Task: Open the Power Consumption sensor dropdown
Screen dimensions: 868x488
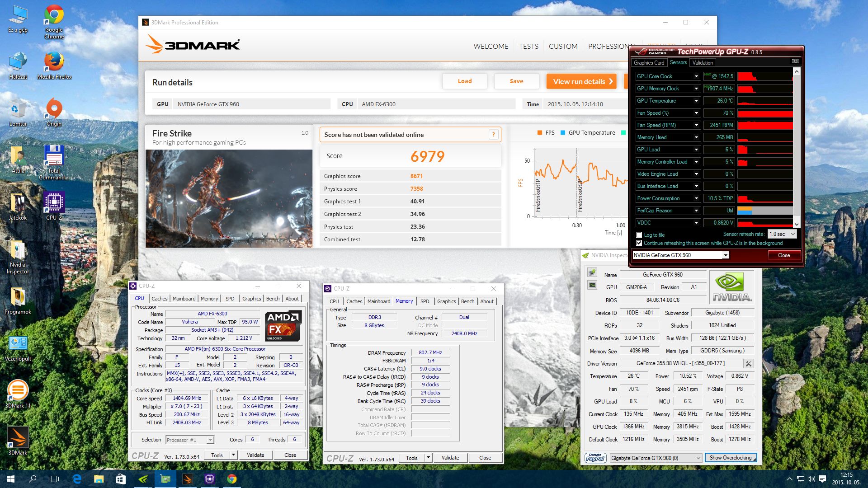Action: (x=696, y=198)
